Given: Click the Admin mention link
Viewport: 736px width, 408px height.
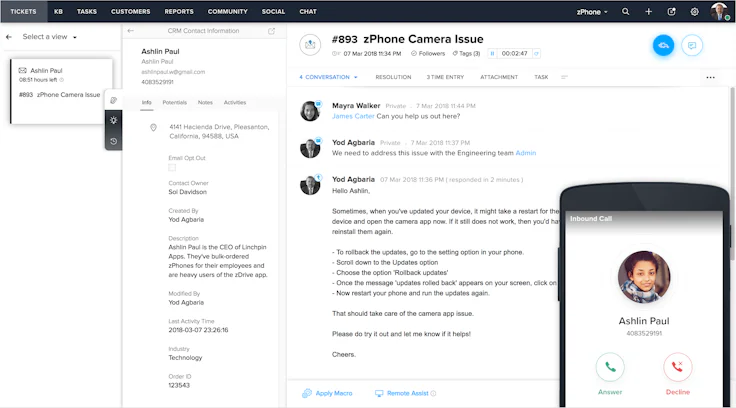Looking at the screenshot, I should [x=526, y=153].
